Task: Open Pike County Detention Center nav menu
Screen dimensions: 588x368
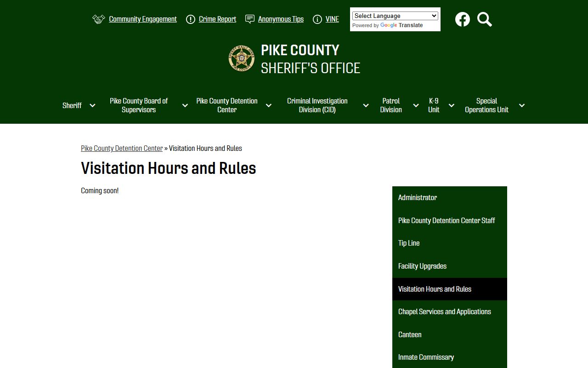Action: (227, 105)
